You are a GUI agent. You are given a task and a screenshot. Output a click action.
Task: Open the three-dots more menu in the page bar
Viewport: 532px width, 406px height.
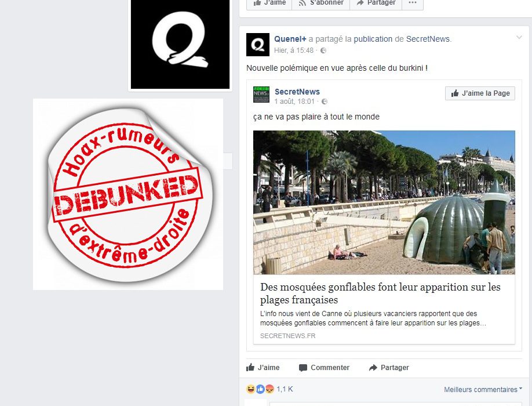pos(413,3)
